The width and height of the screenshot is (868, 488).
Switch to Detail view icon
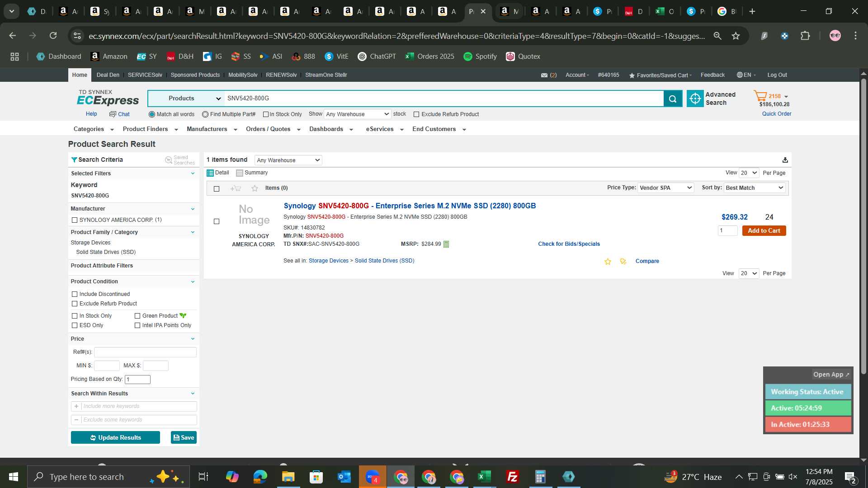tap(210, 173)
